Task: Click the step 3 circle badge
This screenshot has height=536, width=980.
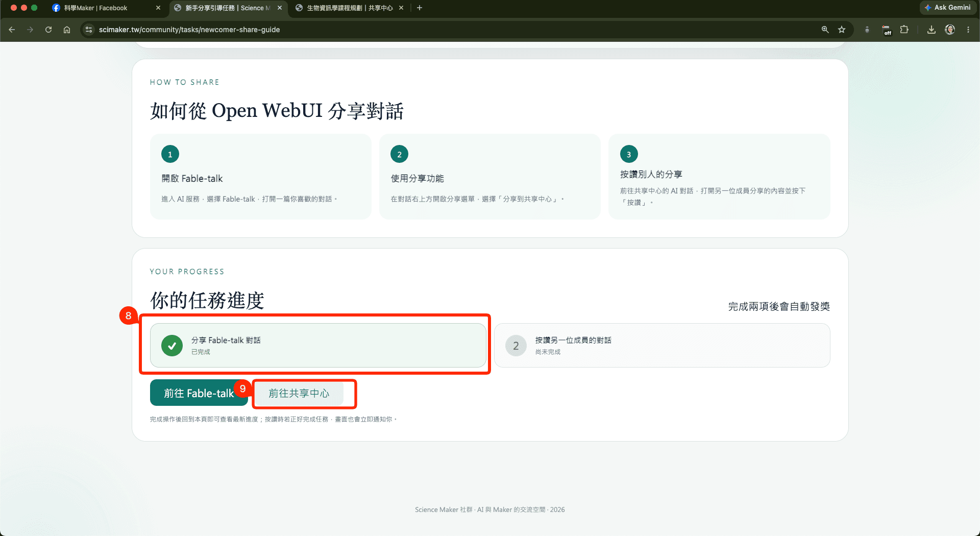Action: click(x=629, y=154)
